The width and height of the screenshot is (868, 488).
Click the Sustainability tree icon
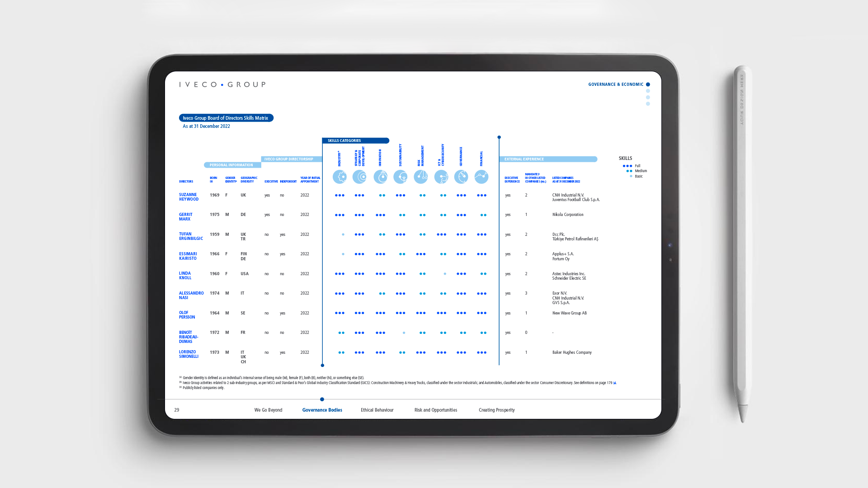tap(400, 177)
